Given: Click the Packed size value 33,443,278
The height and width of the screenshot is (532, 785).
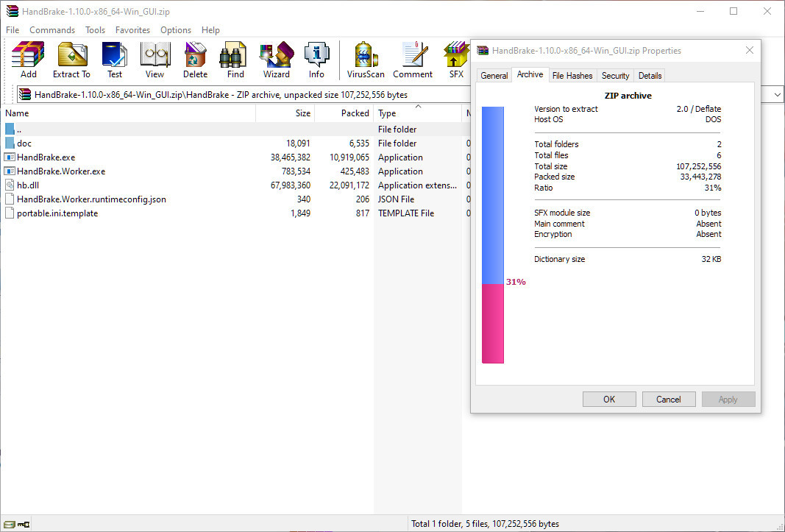Looking at the screenshot, I should click(700, 177).
